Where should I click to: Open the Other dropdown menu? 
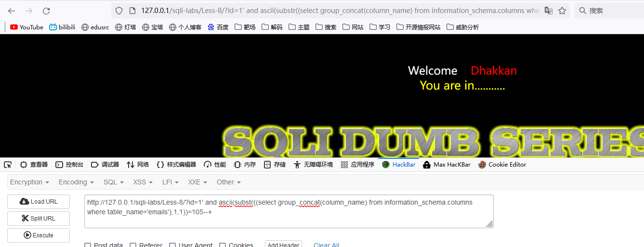click(228, 182)
